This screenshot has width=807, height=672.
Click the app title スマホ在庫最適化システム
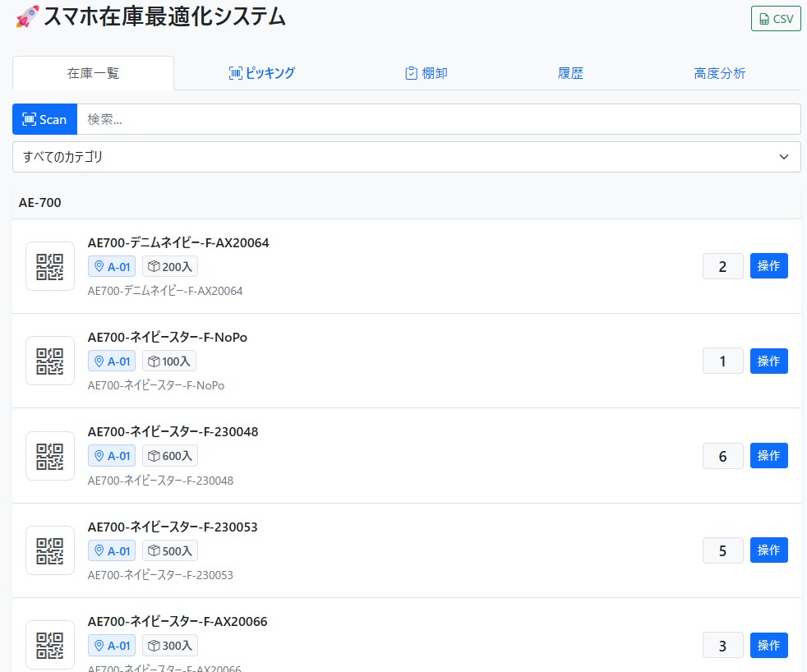coord(164,16)
